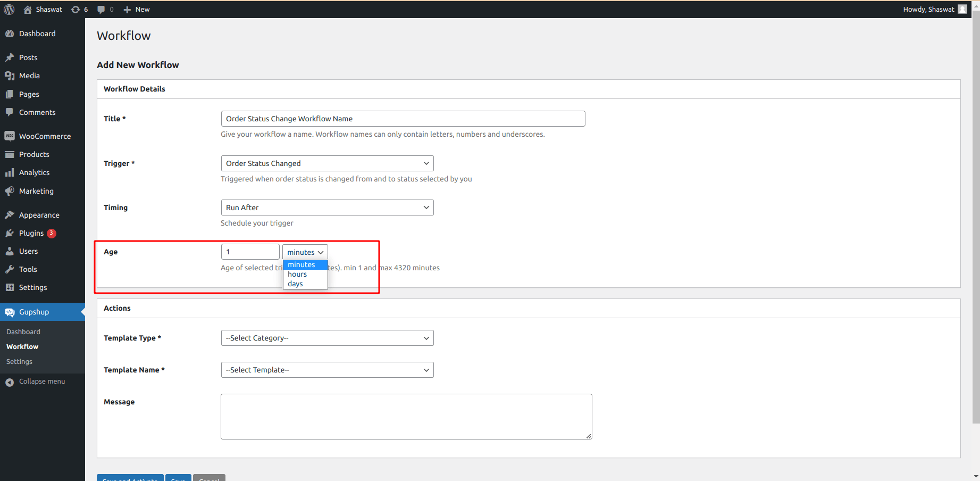Click the Message field label
This screenshot has height=481, width=980.
tap(119, 402)
